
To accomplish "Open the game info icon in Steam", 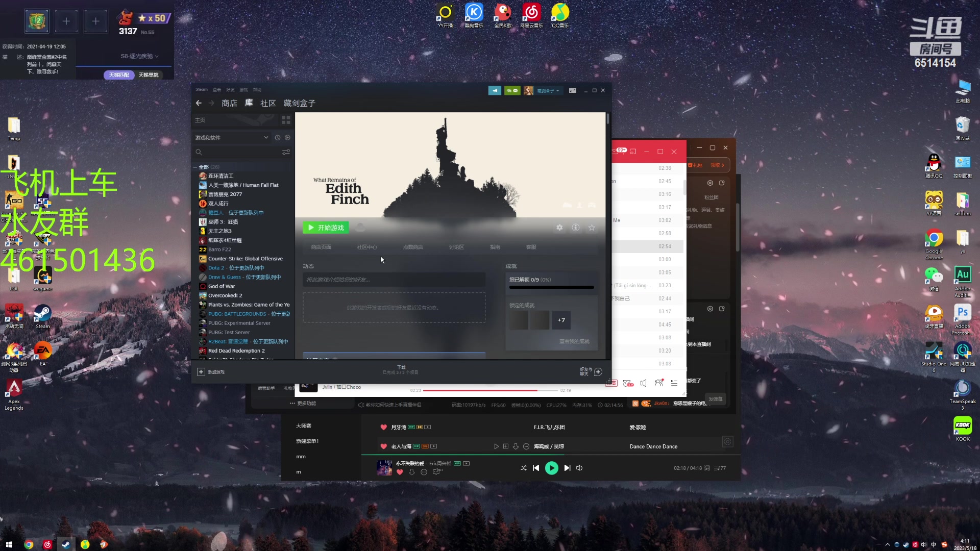I will 575,228.
